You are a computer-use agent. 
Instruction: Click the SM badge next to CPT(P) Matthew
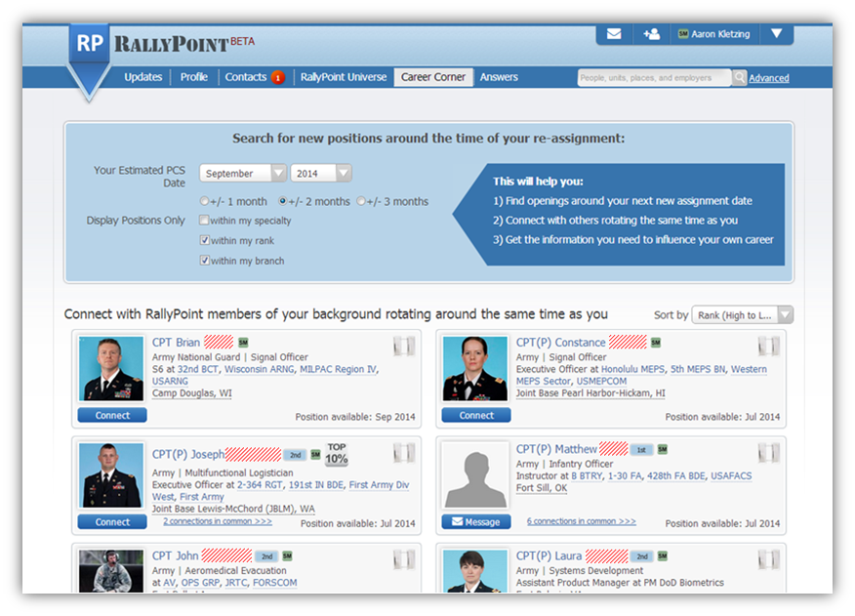pyautogui.click(x=663, y=449)
